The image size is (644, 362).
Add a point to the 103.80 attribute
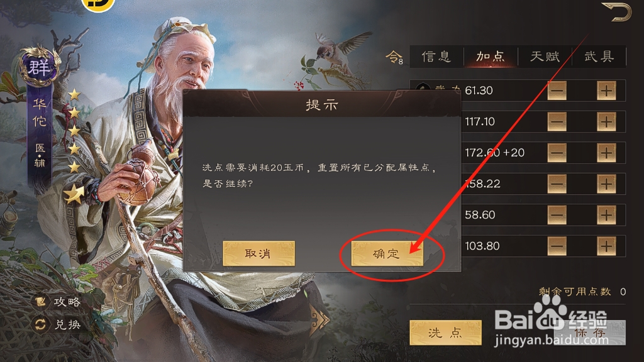coord(606,246)
